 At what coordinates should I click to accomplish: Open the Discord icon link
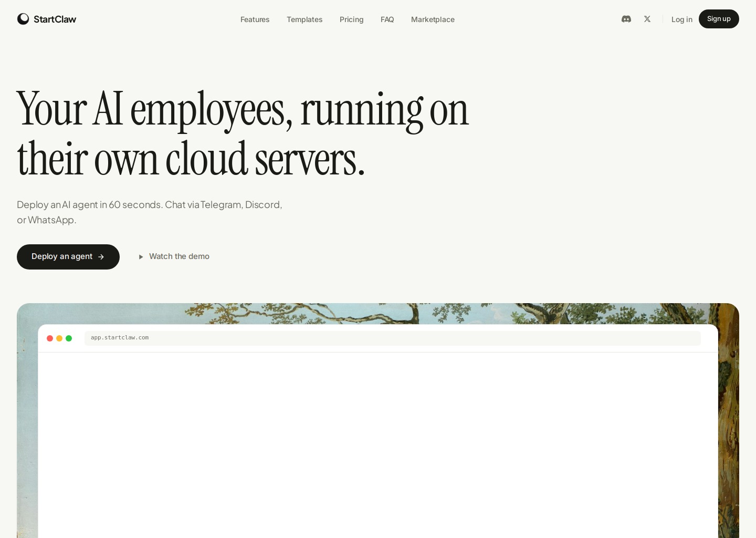pos(626,19)
